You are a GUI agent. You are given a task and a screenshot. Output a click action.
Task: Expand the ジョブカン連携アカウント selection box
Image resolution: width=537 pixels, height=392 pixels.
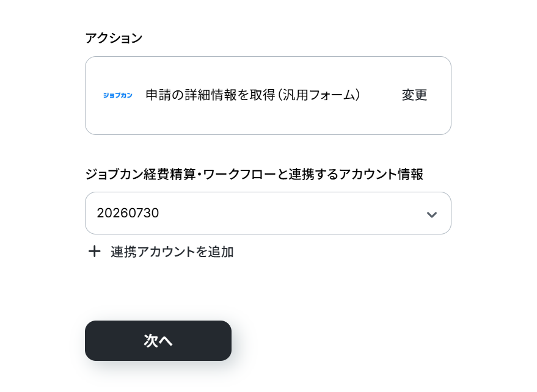(x=268, y=213)
